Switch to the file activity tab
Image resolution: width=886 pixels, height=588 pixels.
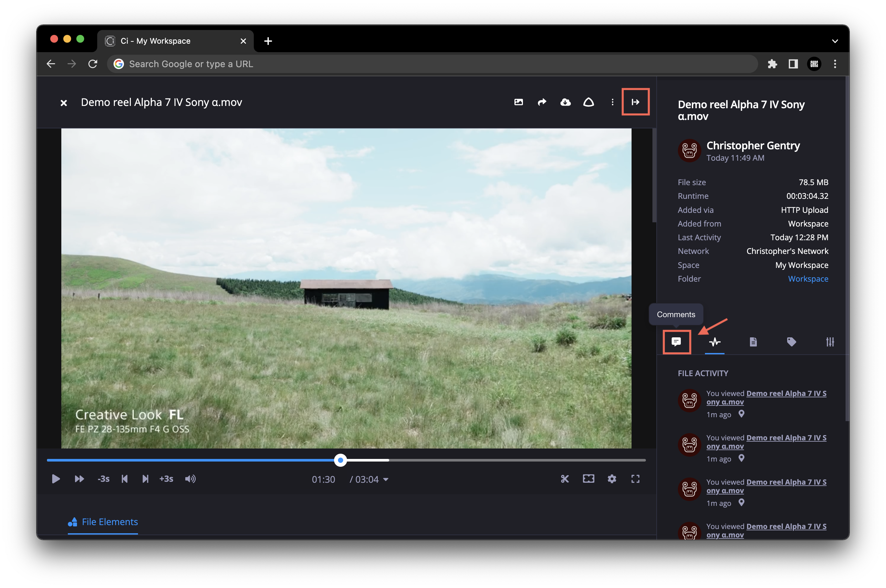click(714, 342)
